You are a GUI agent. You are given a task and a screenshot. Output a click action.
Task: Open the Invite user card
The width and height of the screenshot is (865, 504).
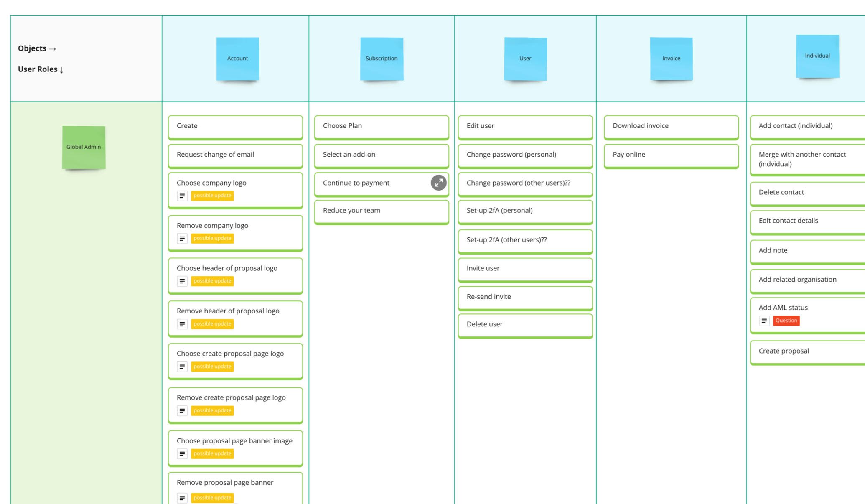point(525,269)
